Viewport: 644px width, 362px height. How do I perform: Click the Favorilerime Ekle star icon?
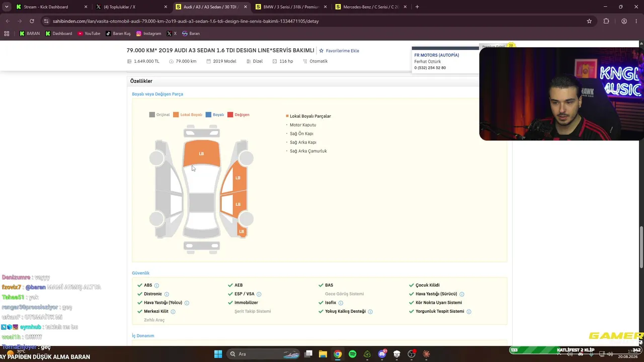pyautogui.click(x=321, y=51)
